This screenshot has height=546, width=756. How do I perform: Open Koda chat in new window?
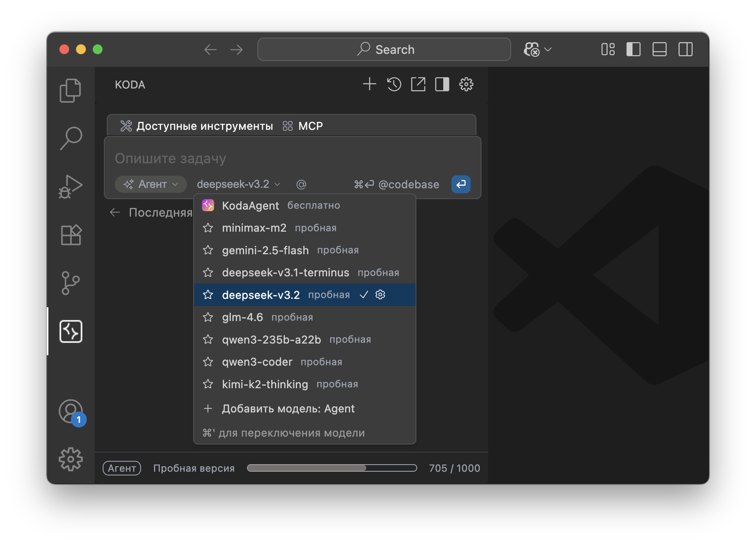[x=418, y=84]
